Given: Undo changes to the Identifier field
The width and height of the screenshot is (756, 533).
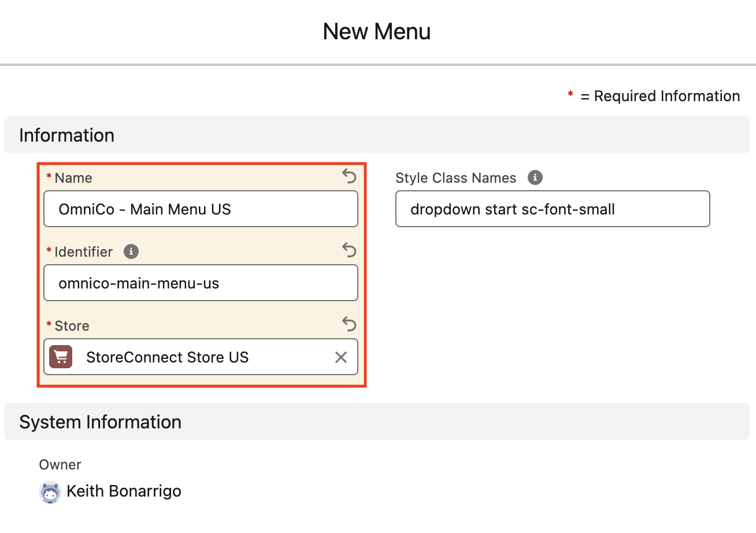Looking at the screenshot, I should pos(349,250).
